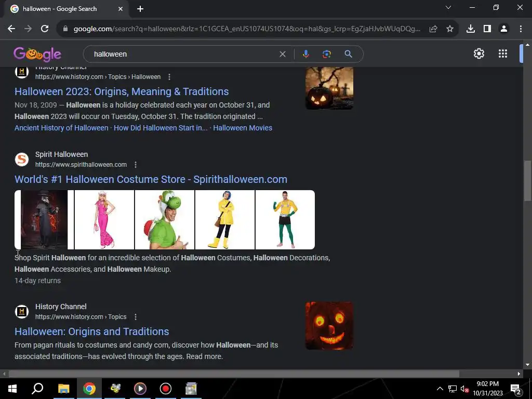This screenshot has height=399, width=532.
Task: Open the tab search chevron
Action: coord(448,7)
